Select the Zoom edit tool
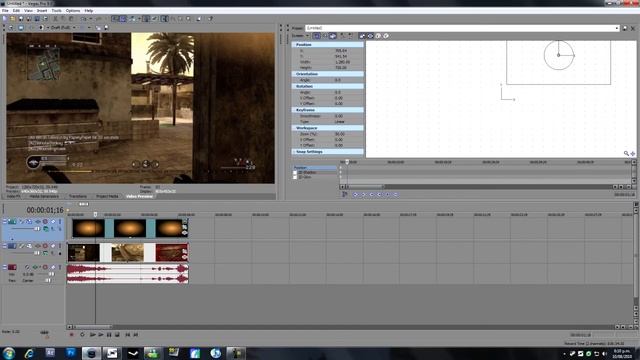Screen dimensions: 640x360 [188, 19]
